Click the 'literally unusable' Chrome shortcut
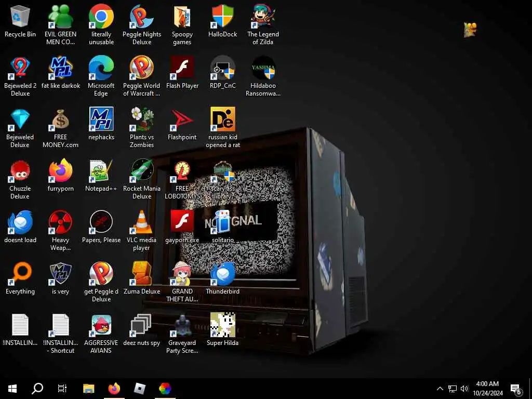This screenshot has height=399, width=532. 101,16
